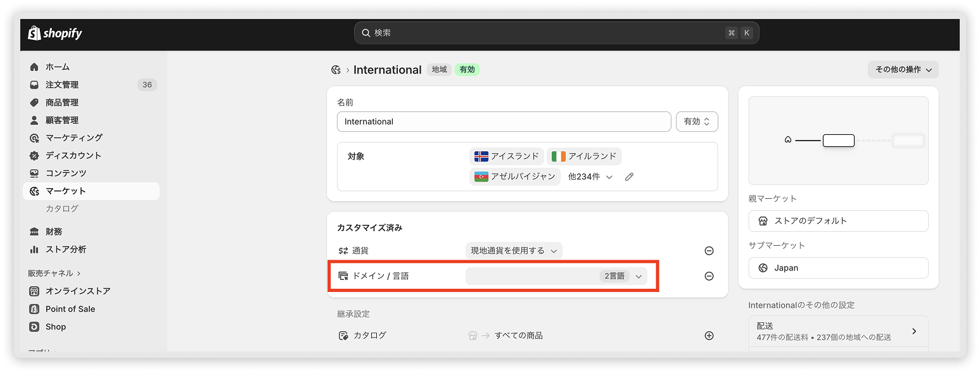Click the 名前 input field containing International
This screenshot has width=980, height=373.
coord(504,122)
